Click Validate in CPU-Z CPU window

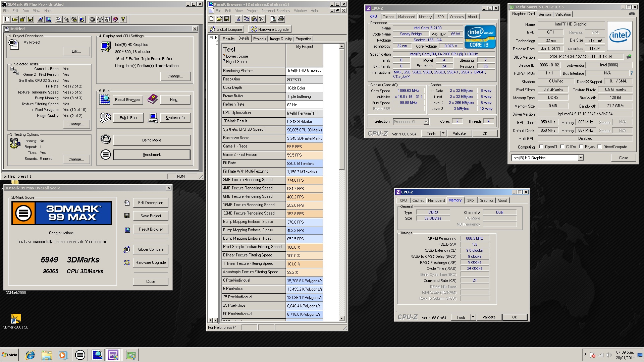coord(459,133)
